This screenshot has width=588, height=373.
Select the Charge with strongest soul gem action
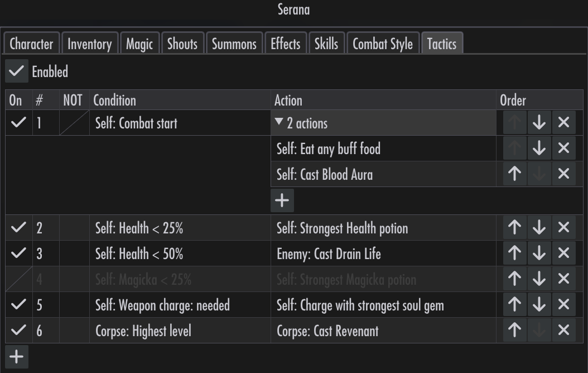(383, 305)
